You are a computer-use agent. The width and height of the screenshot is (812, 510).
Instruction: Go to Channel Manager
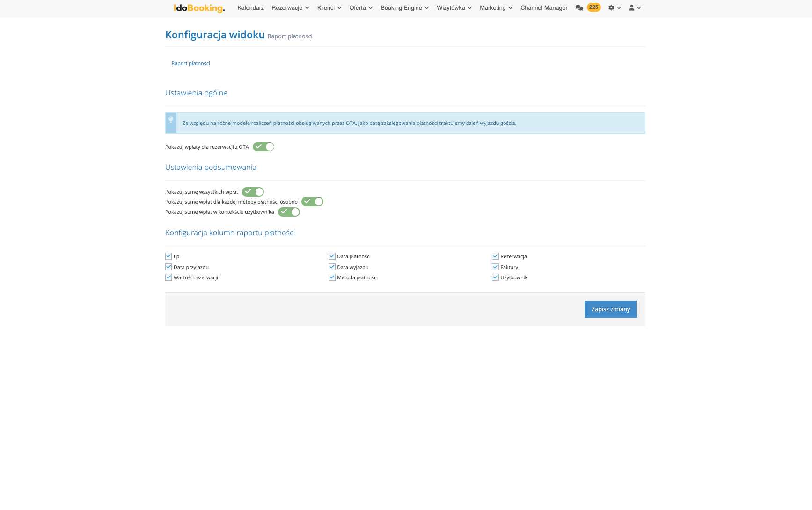click(x=544, y=8)
